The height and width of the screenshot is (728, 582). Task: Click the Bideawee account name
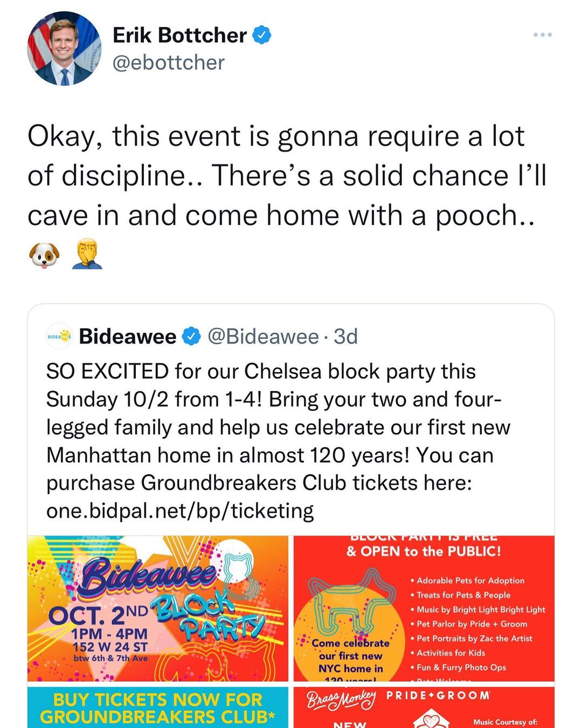(x=128, y=336)
